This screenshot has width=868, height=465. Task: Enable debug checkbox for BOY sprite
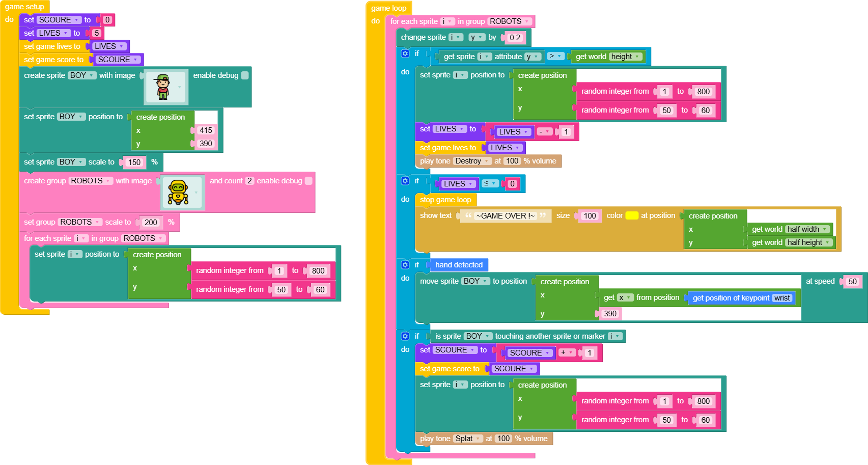tap(245, 75)
